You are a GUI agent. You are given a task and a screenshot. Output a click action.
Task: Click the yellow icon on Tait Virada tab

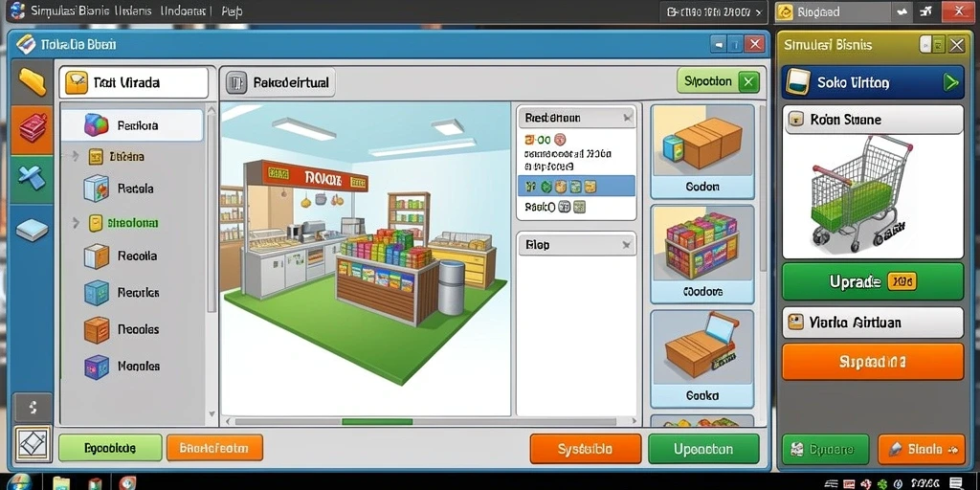click(x=77, y=82)
